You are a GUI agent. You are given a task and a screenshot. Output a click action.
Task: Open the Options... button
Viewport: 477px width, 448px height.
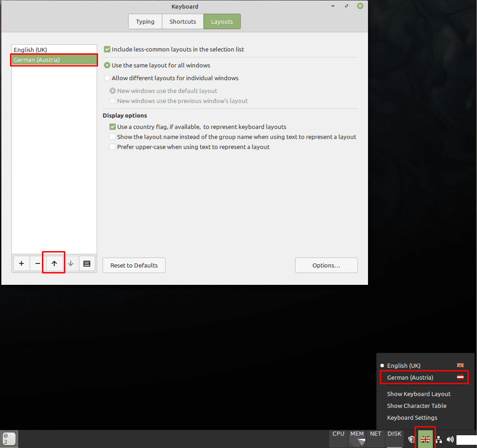click(x=327, y=265)
